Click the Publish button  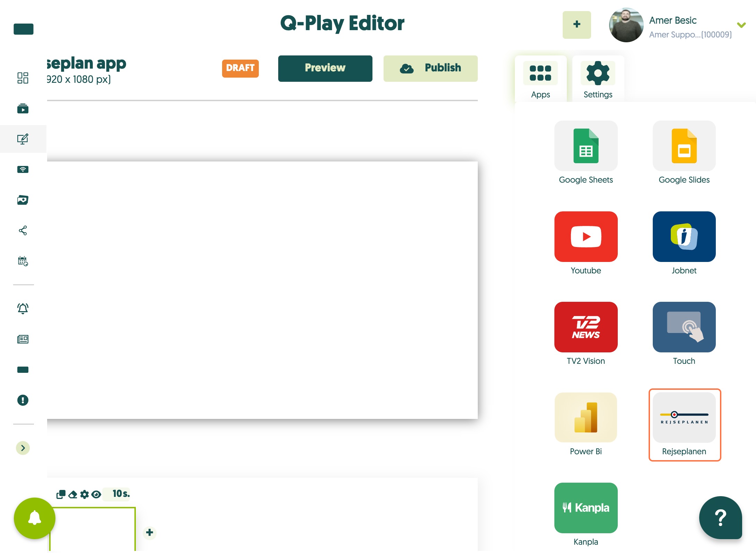point(430,68)
